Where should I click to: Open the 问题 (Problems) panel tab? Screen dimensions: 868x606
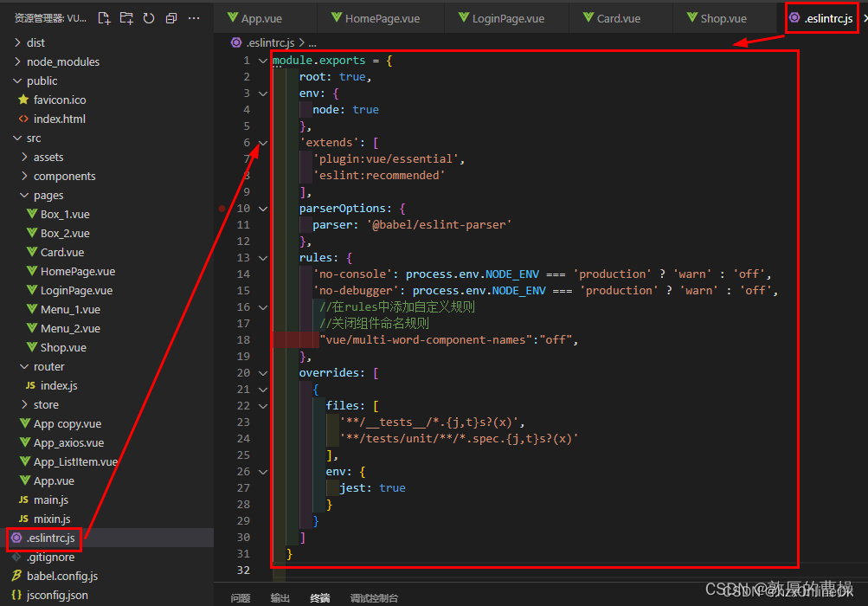click(x=240, y=597)
